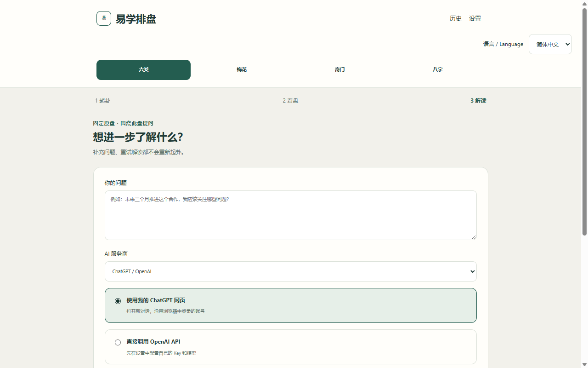
Task: Focus the 你的问题 text area
Action: pos(291,215)
